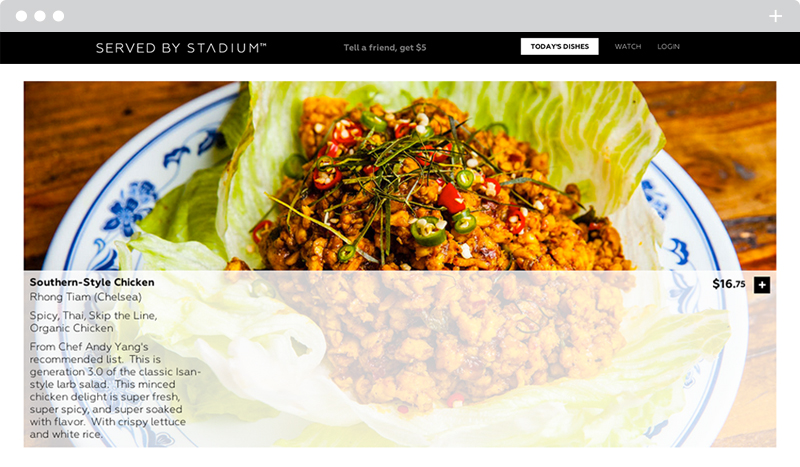Click the third window control dot

click(x=59, y=16)
